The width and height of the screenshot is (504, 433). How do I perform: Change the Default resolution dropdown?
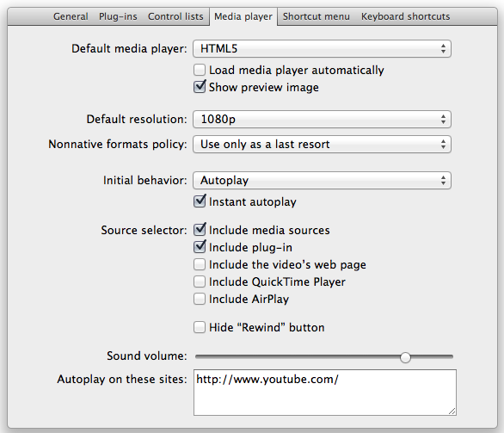(x=322, y=120)
